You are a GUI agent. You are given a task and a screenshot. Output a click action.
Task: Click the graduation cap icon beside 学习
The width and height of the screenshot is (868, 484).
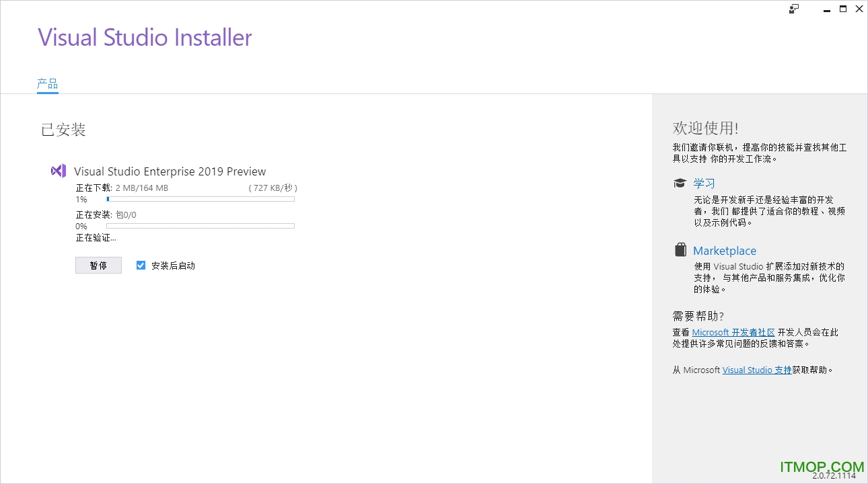680,183
